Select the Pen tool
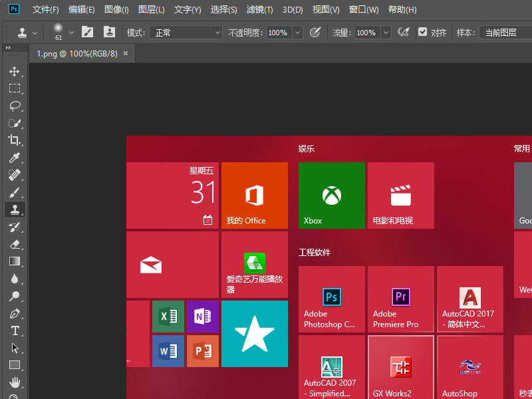Viewport: 532px width, 399px height. (14, 313)
